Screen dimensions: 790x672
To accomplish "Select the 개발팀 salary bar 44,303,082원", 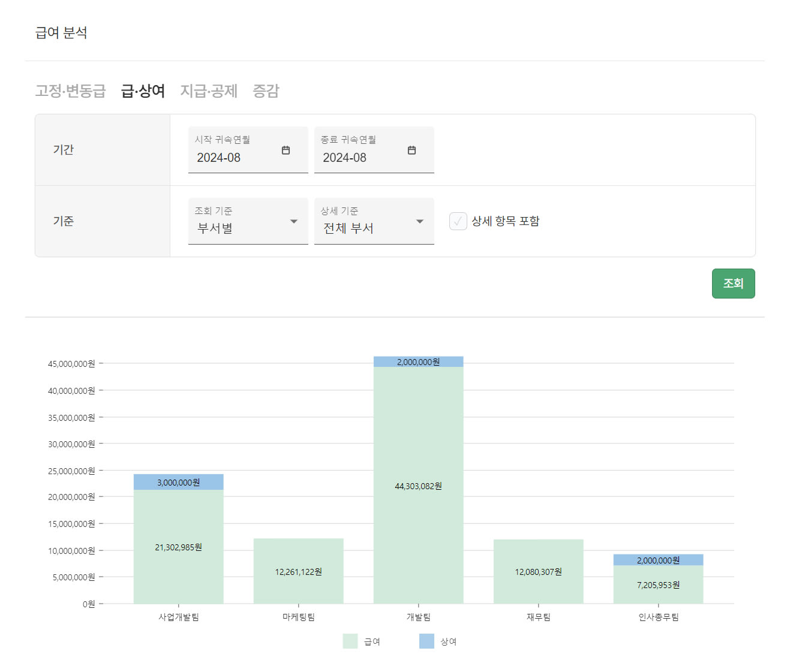I will point(418,485).
